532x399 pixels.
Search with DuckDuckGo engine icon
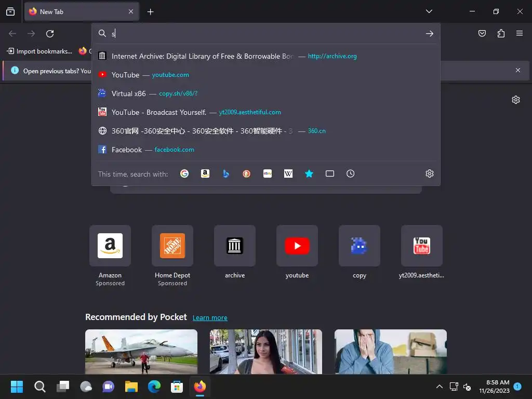[247, 174]
